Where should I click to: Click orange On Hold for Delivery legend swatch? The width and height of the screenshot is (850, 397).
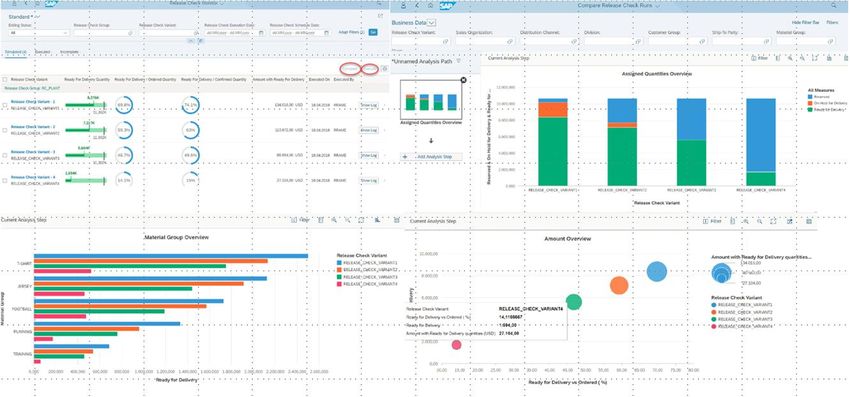[810, 103]
